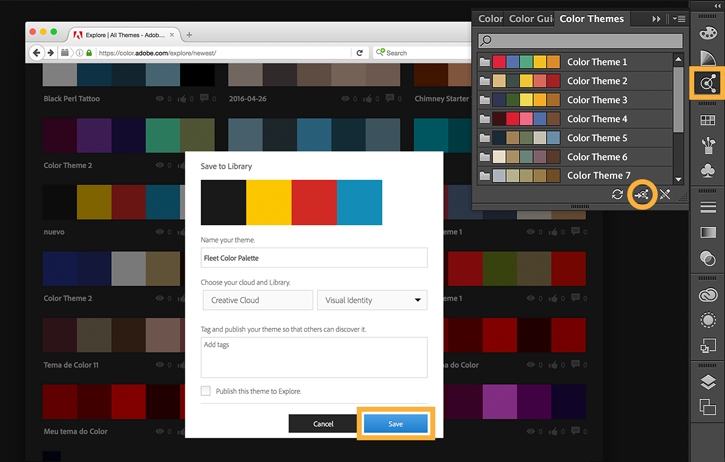The height and width of the screenshot is (462, 725).
Task: Click the folder icon of Color Theme 6
Action: (485, 157)
